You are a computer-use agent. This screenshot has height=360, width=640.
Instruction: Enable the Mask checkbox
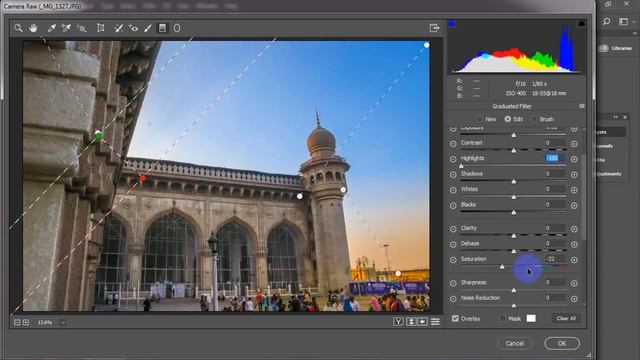tap(503, 318)
